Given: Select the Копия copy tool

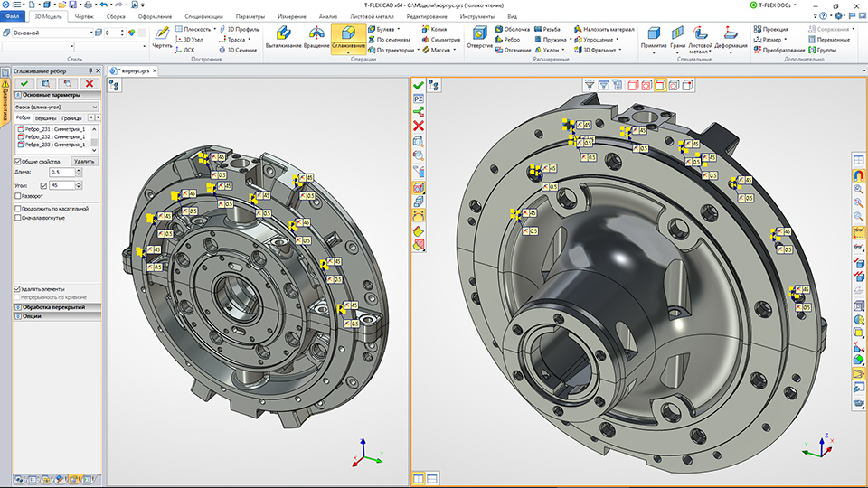Looking at the screenshot, I should pyautogui.click(x=434, y=29).
